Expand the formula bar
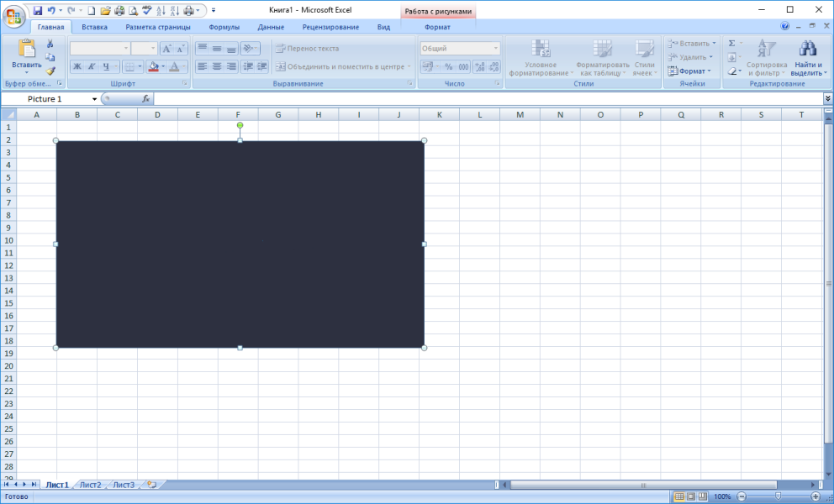The width and height of the screenshot is (834, 504). click(827, 99)
